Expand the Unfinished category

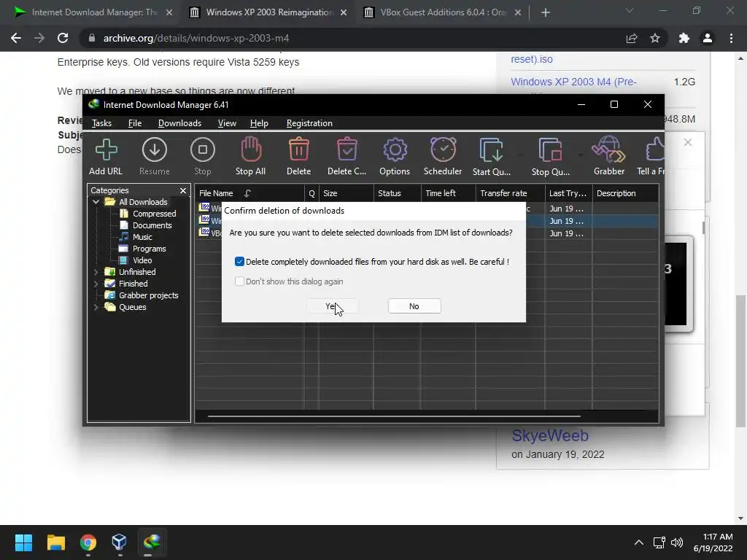click(x=96, y=272)
